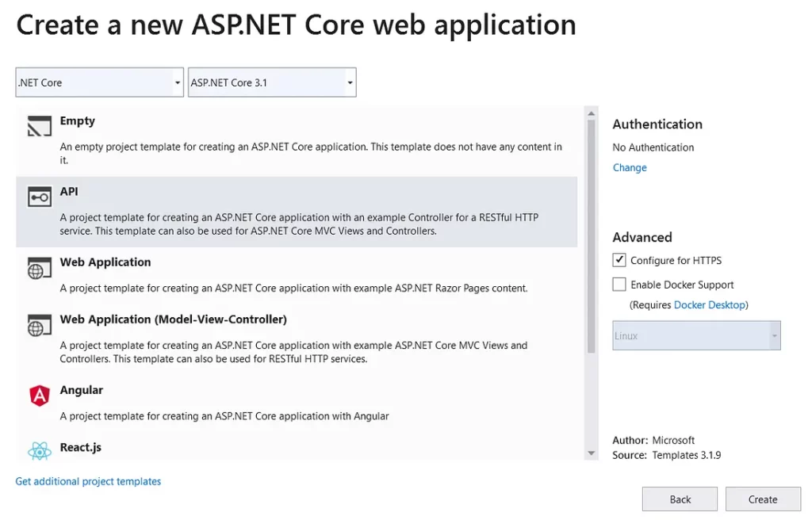Click the Empty template icon
The image size is (812, 520).
tap(40, 126)
